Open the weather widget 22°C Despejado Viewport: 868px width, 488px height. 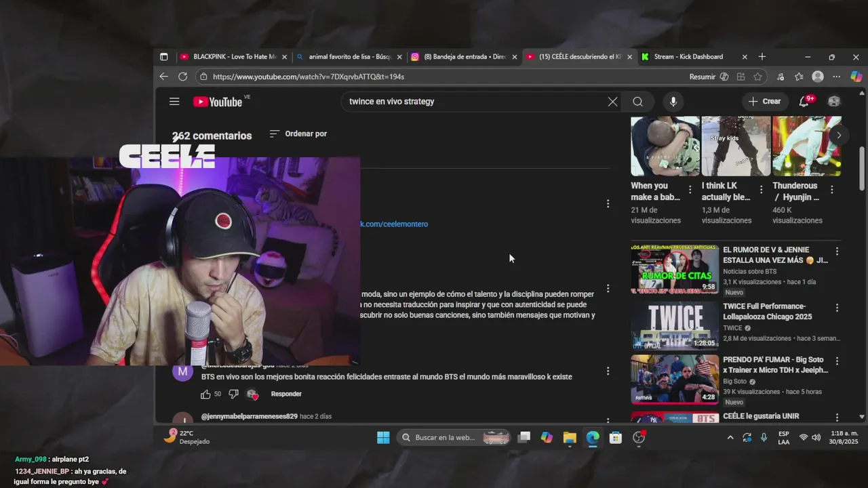[188, 438]
